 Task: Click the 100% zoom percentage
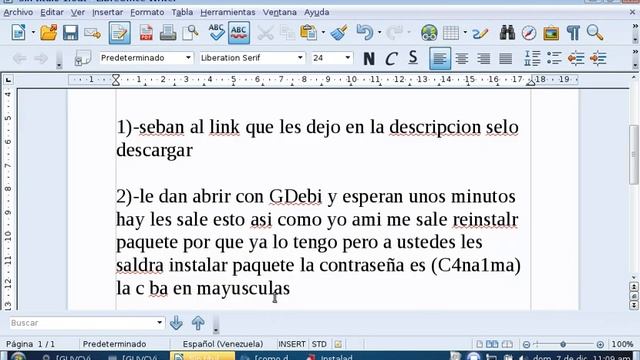pyautogui.click(x=622, y=344)
